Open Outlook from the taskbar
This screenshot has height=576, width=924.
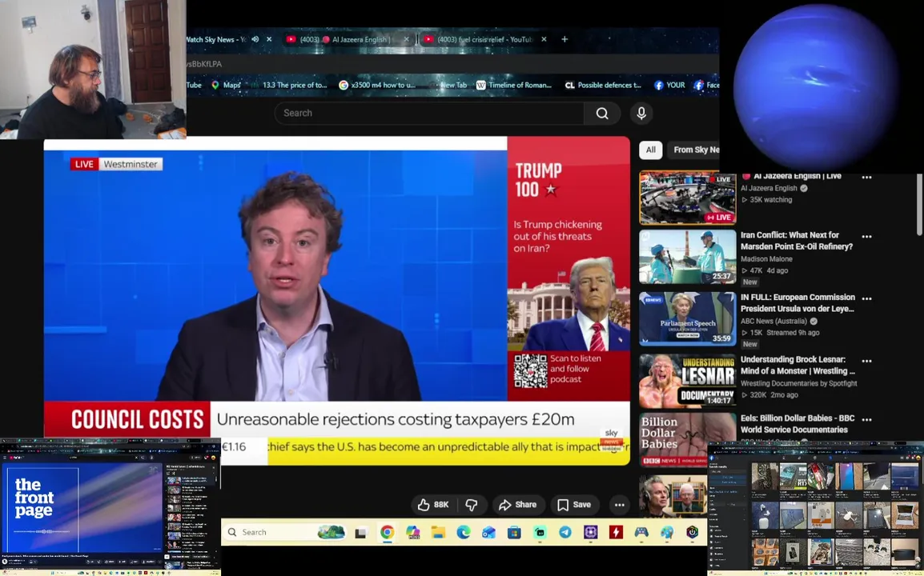(x=488, y=533)
